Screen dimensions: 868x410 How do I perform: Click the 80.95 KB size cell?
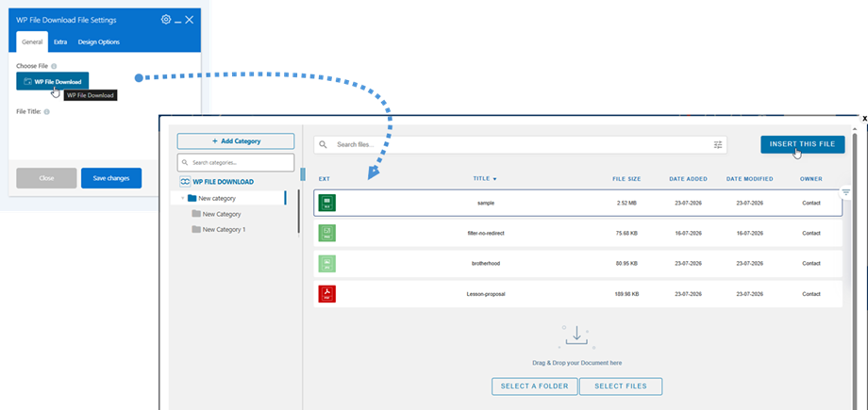[x=626, y=264]
